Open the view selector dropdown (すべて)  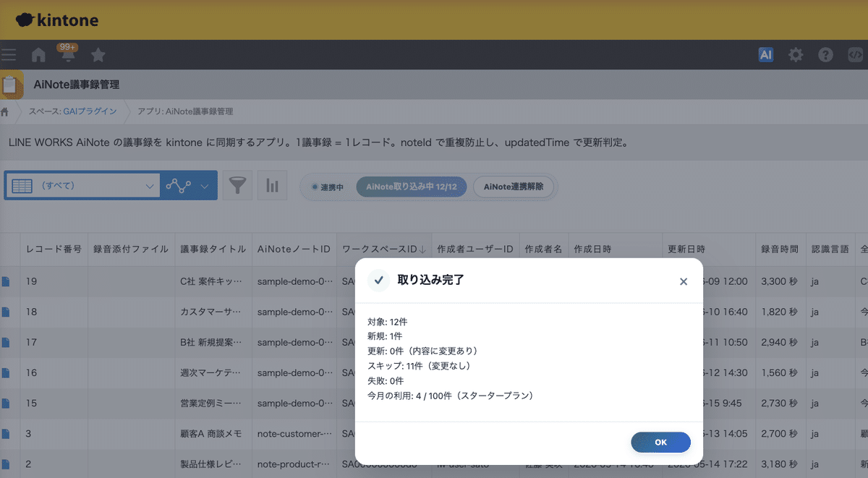[82, 186]
